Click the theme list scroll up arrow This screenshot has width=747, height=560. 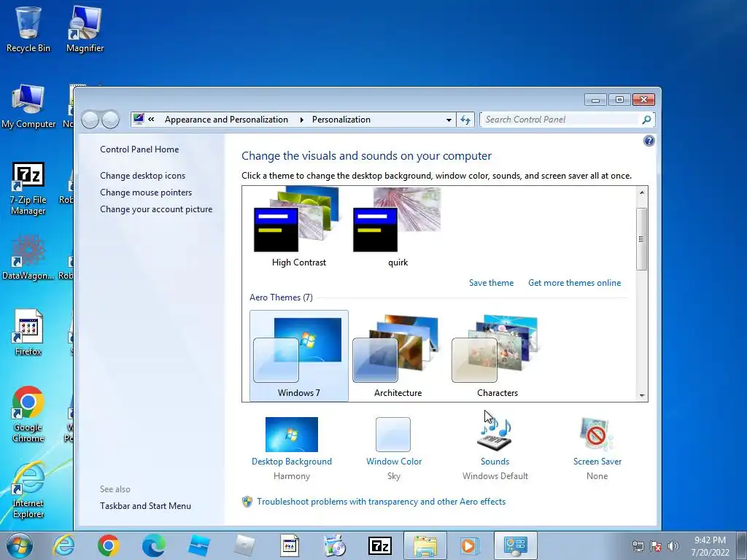pyautogui.click(x=641, y=192)
